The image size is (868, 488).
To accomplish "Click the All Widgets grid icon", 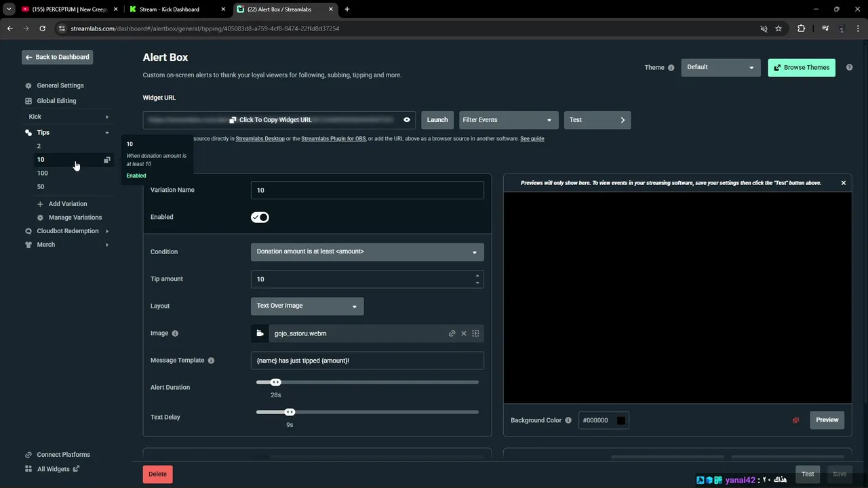I will click(28, 469).
